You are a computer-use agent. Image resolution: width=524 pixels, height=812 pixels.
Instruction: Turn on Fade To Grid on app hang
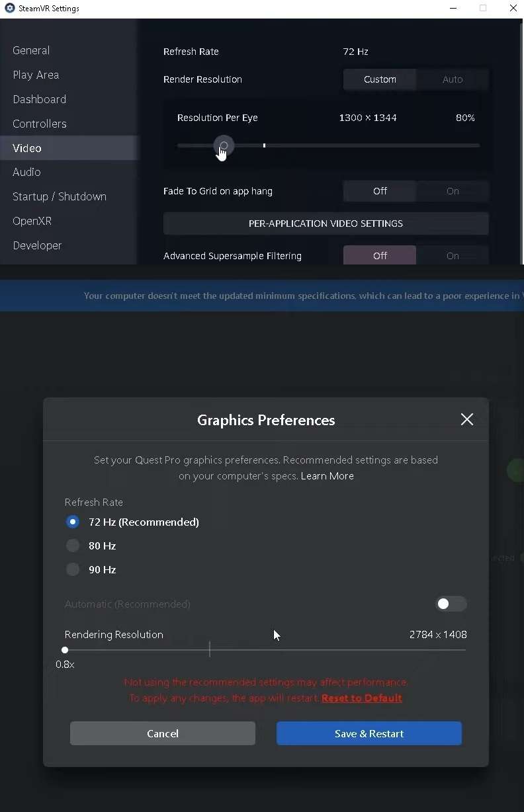point(453,191)
